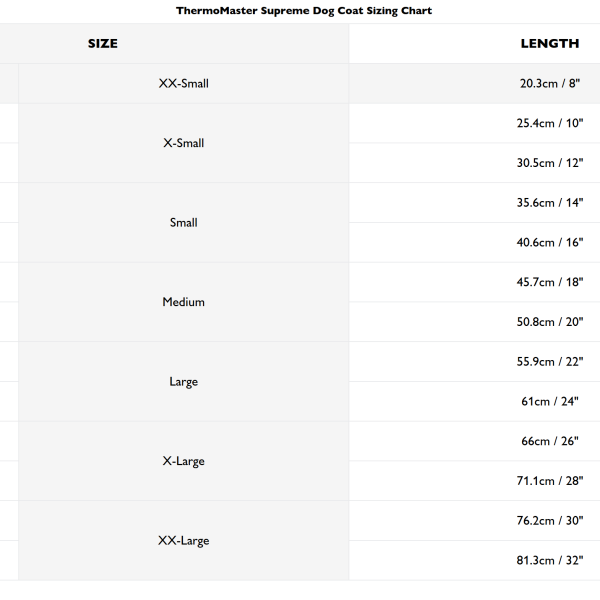600x600 pixels.
Task: Click the 25.4cm / 10" length cell
Action: point(549,123)
